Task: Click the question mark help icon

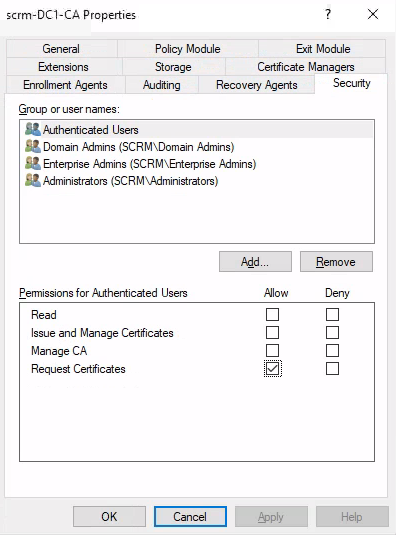Action: (x=328, y=14)
